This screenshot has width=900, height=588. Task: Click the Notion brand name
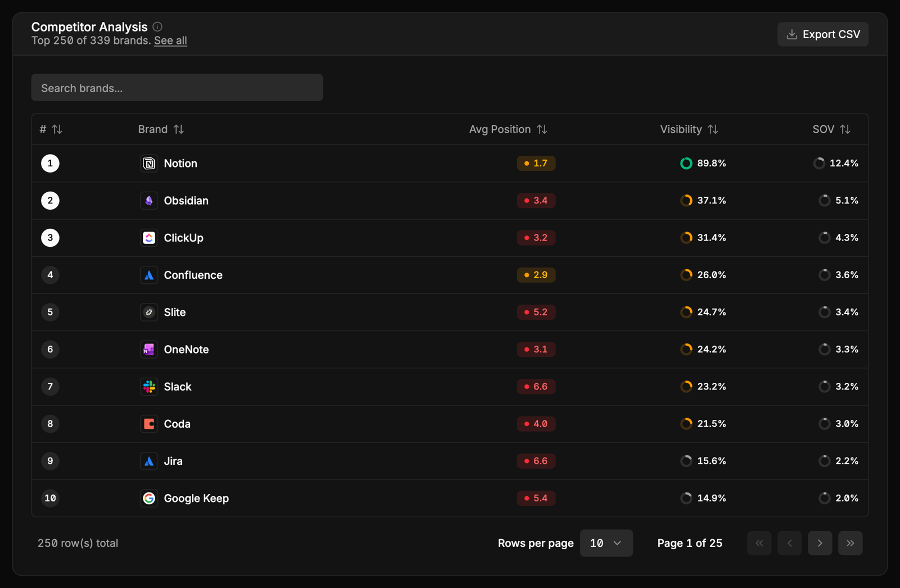(181, 164)
